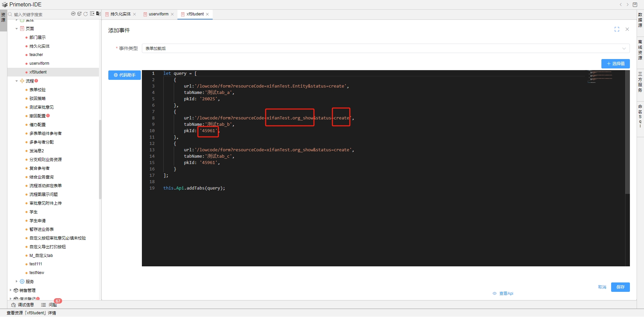Image resolution: width=644 pixels, height=317 pixels.
Task: Toggle the 离线资源 panel on right sidebar
Action: click(x=640, y=47)
